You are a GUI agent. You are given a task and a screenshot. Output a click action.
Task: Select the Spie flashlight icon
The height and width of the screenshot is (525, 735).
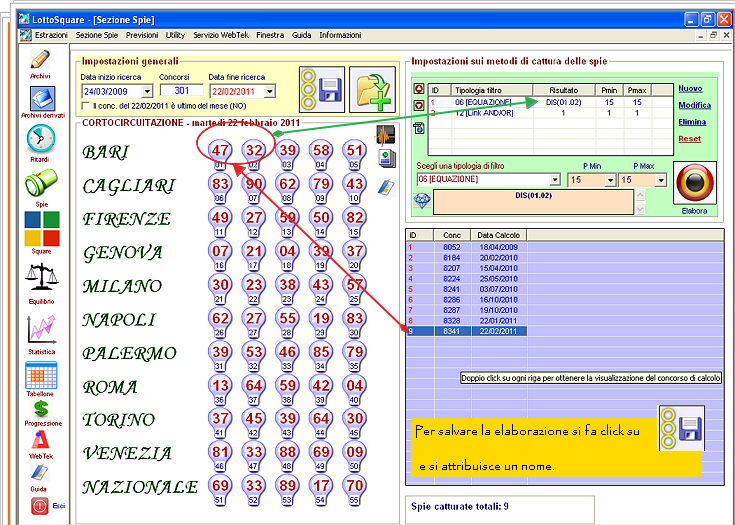pos(41,183)
